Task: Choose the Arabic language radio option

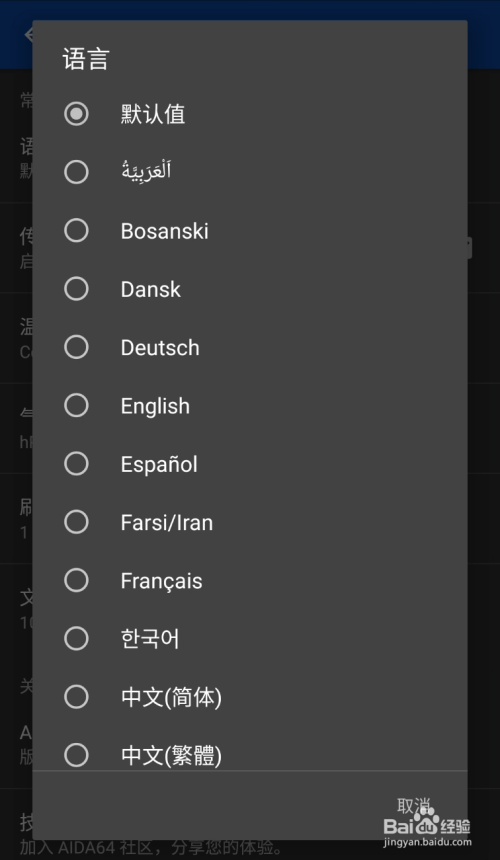Action: tap(76, 172)
